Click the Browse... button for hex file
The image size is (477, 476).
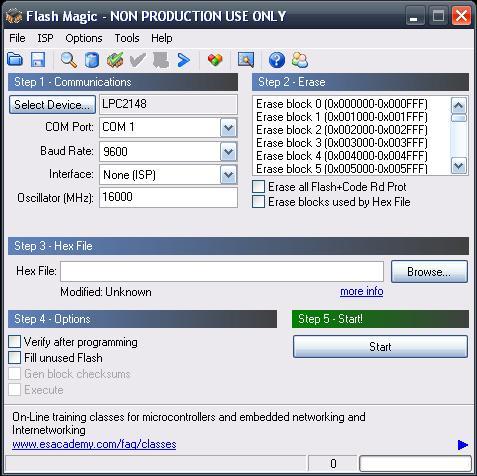point(429,272)
